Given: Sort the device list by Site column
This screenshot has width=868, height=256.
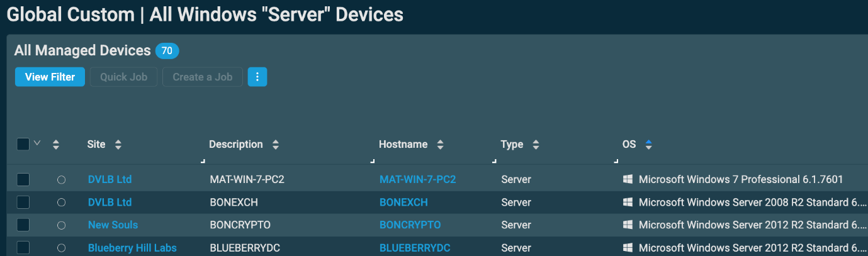Looking at the screenshot, I should click(x=118, y=145).
